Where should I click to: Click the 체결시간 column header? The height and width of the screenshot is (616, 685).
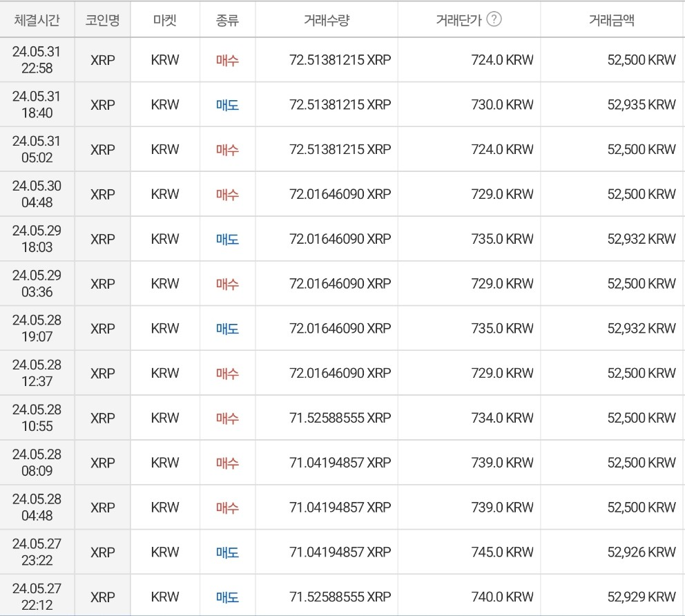point(37,20)
